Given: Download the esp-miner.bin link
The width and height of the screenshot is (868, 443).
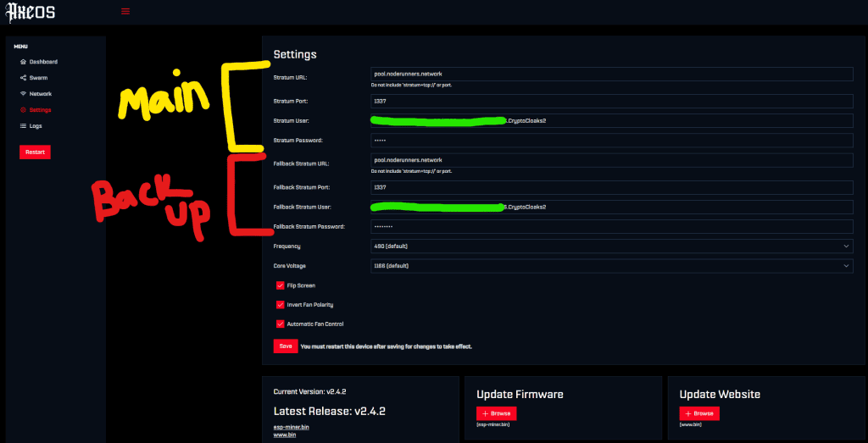Looking at the screenshot, I should 292,427.
